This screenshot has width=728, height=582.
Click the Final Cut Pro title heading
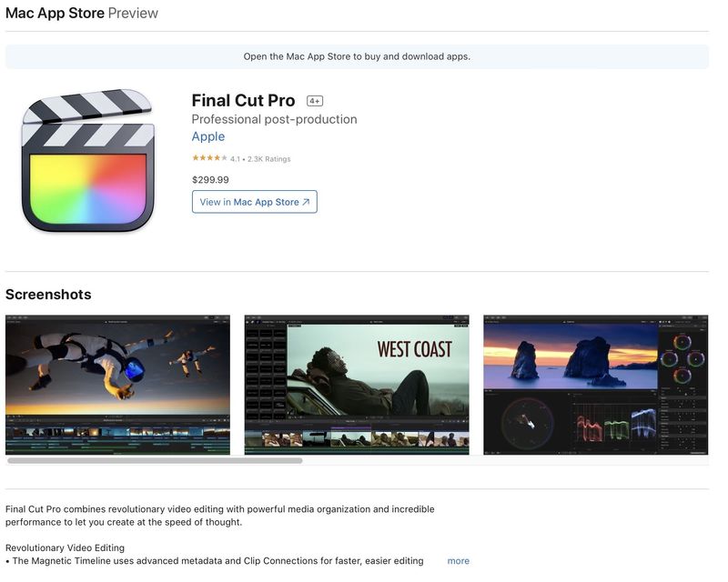pyautogui.click(x=243, y=100)
